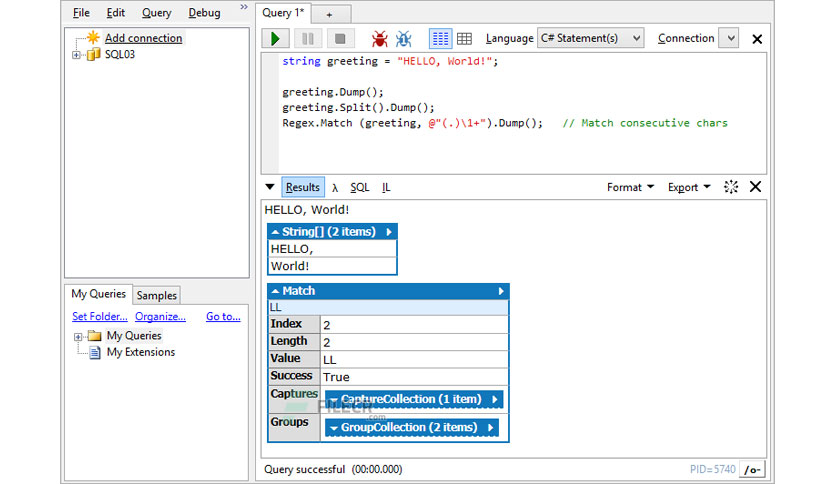Show more menus via the chevron overflow
Viewport: 836px width, 484px height.
[x=244, y=7]
